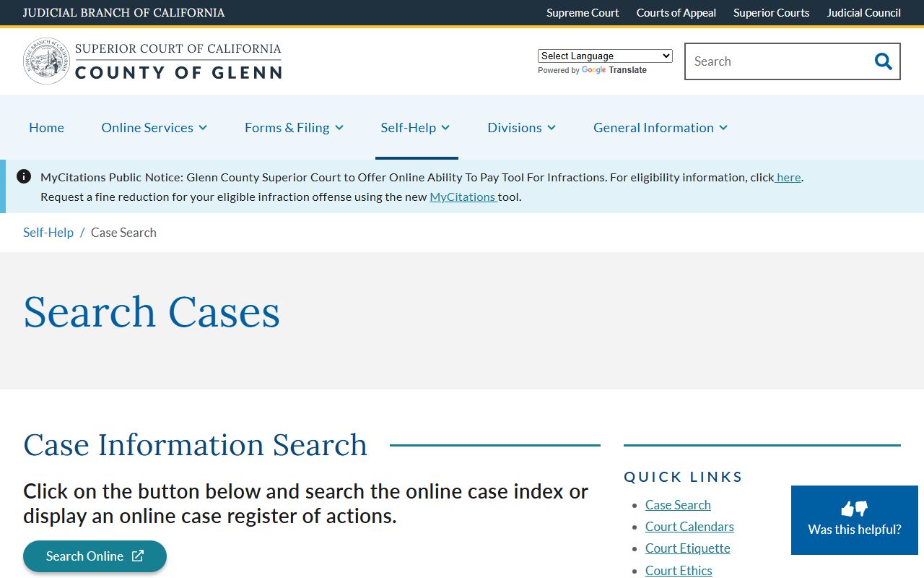Click the Case Search breadcrumb text
This screenshot has width=924, height=578.
[x=123, y=232]
